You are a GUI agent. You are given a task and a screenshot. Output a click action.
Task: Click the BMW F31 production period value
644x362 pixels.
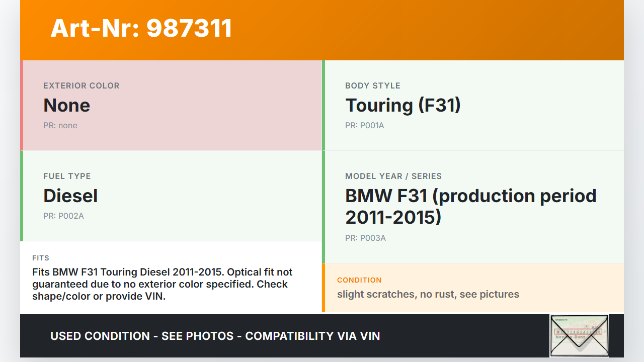tap(470, 206)
